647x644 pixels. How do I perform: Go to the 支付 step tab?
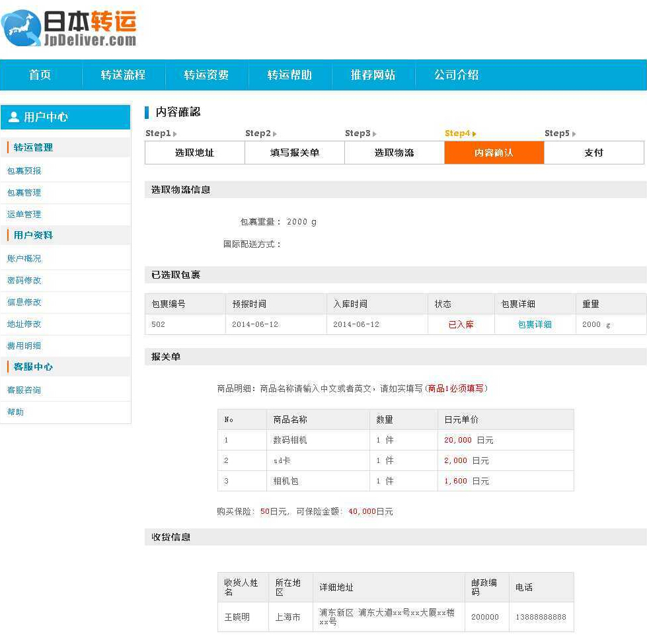(x=594, y=153)
